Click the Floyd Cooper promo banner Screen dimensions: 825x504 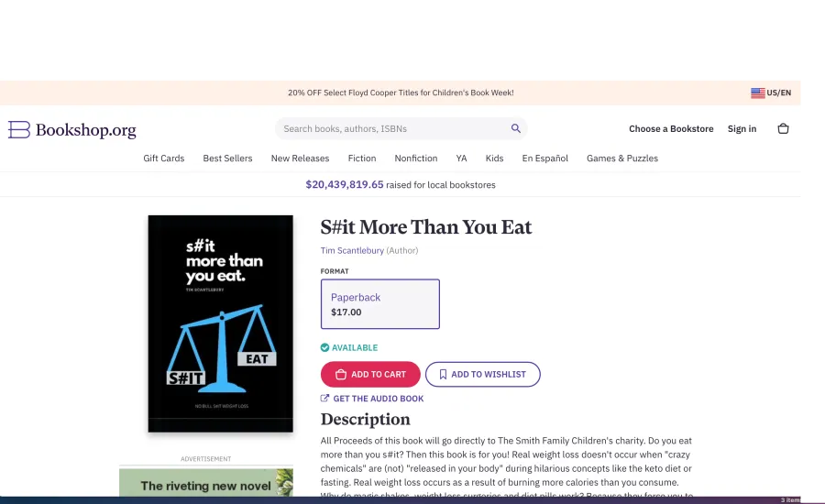(401, 93)
